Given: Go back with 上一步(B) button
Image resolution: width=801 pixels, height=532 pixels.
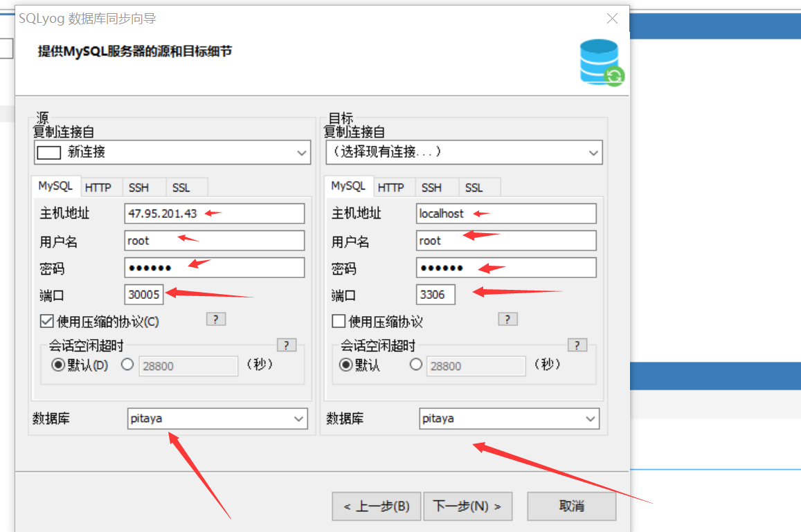Looking at the screenshot, I should [x=377, y=506].
